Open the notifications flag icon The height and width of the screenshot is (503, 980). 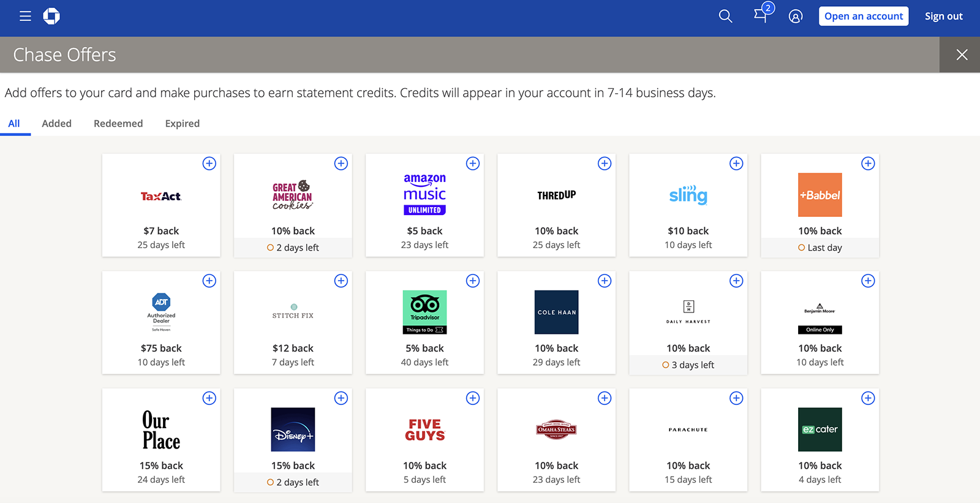(760, 17)
